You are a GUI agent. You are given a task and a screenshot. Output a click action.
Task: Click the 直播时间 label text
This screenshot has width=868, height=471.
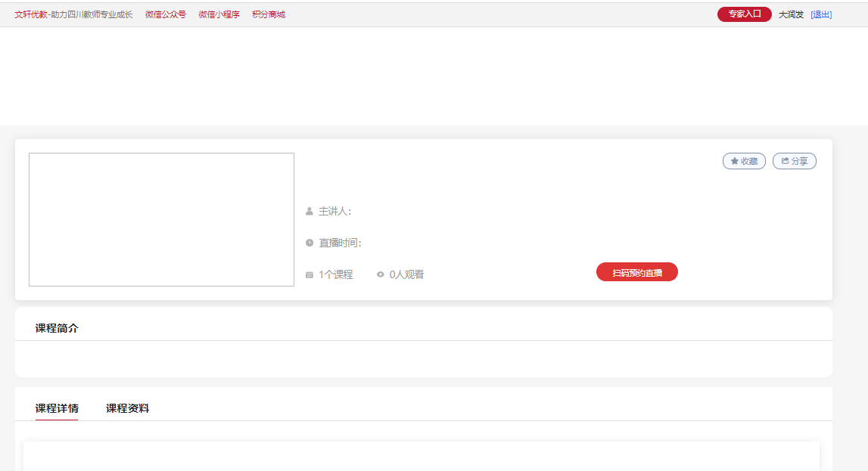coord(340,243)
